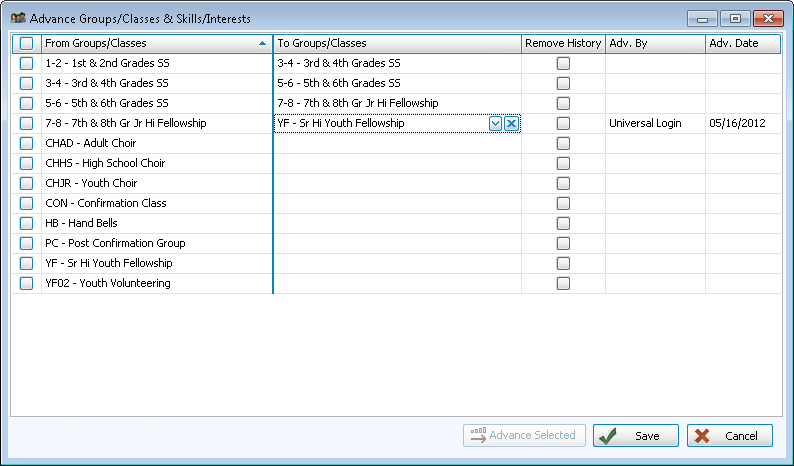The width and height of the screenshot is (794, 466).
Task: Maximize the Advance Groups window
Action: 734,18
